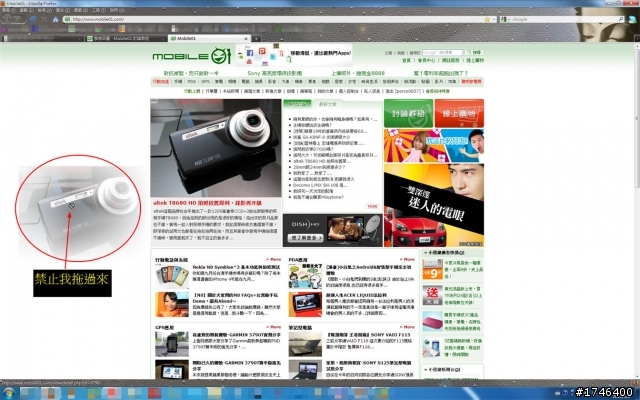Click the colorful Nokia phones thumbnail

pos(172,276)
